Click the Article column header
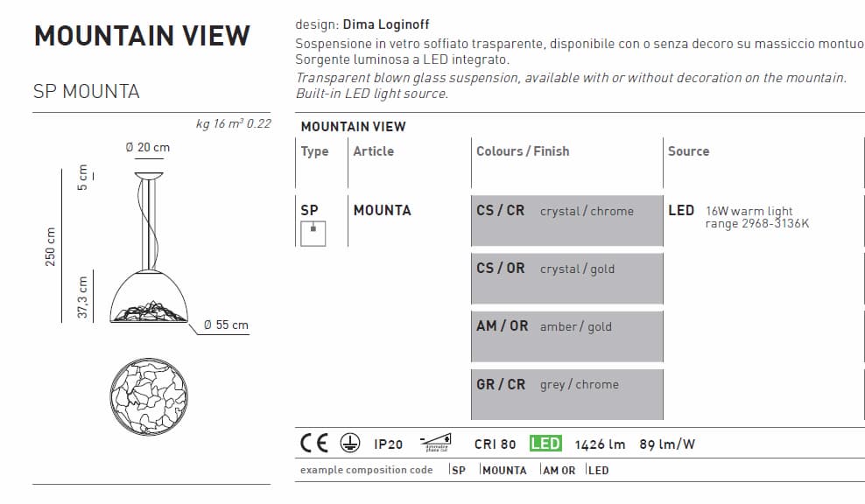Viewport: 865px width, 504px height. point(373,151)
